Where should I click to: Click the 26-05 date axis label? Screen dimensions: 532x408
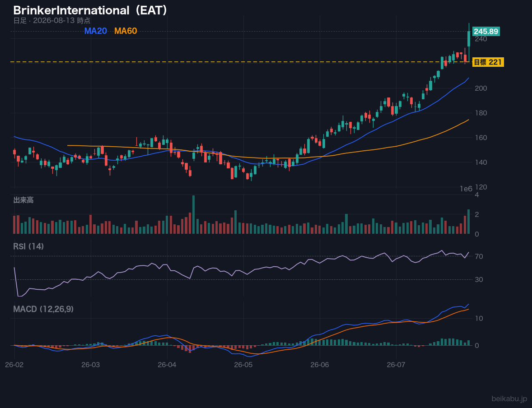(243, 365)
